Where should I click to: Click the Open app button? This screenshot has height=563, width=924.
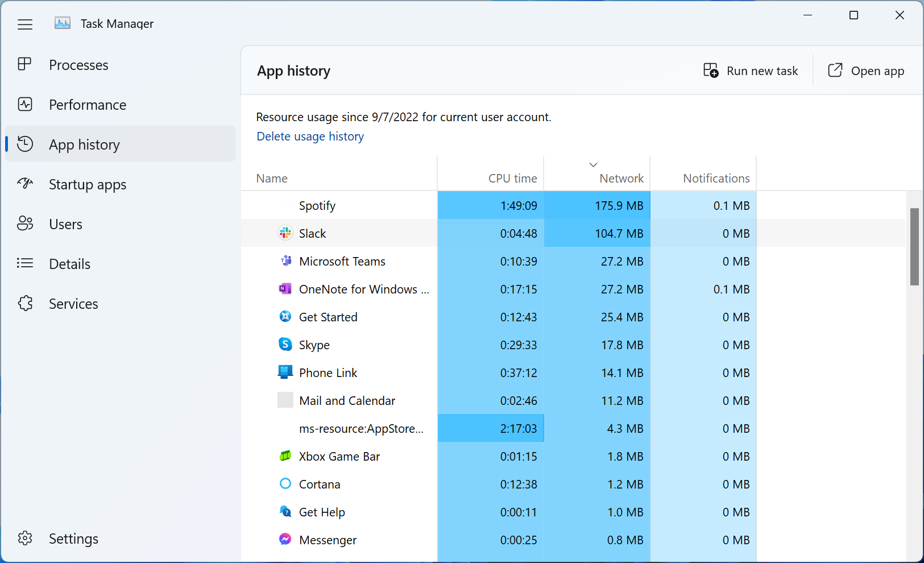pyautogui.click(x=865, y=71)
